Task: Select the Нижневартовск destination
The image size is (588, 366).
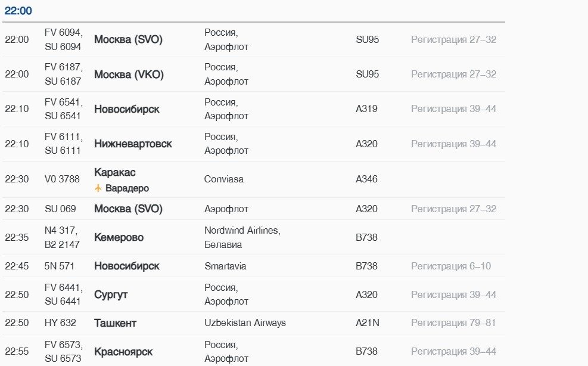Action: [x=133, y=144]
